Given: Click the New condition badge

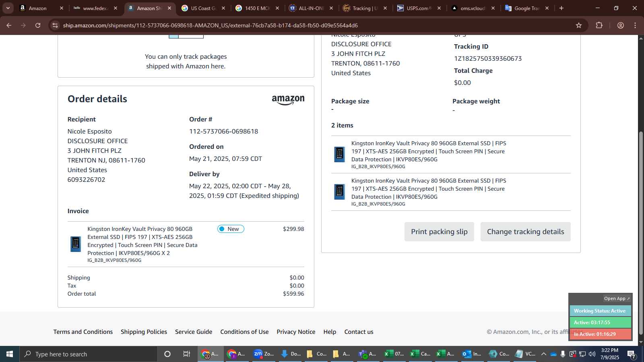Looking at the screenshot, I should click(x=231, y=229).
